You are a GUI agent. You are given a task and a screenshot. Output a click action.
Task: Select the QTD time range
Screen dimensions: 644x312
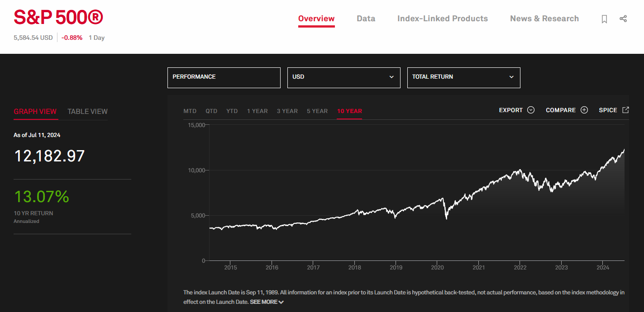(x=211, y=111)
